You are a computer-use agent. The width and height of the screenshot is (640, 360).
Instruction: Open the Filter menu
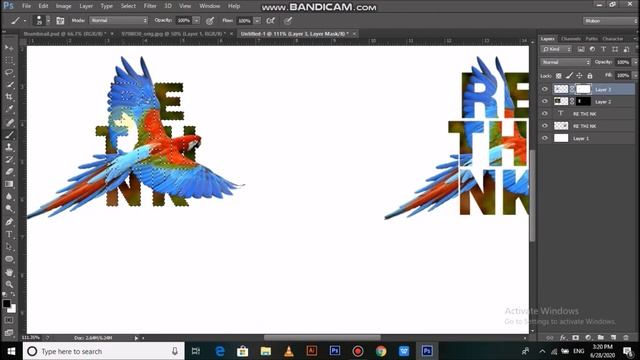(x=150, y=6)
